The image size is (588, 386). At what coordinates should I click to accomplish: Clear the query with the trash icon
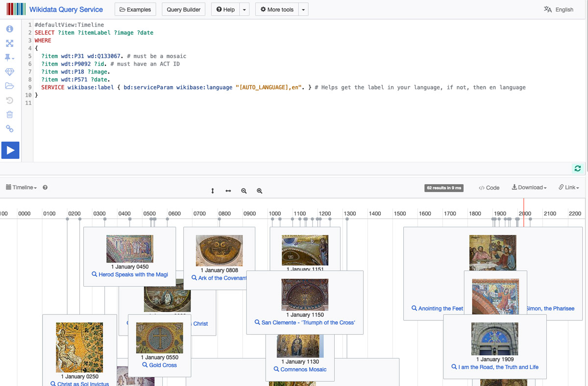pyautogui.click(x=9, y=115)
